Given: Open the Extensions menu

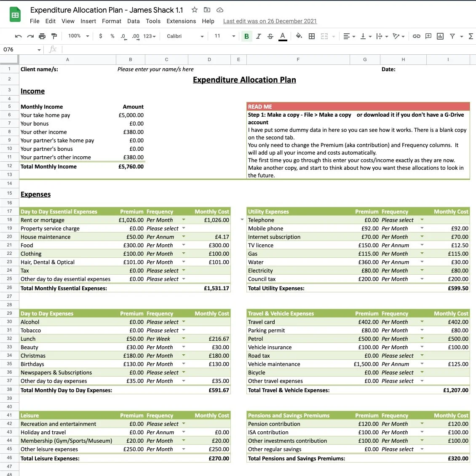Looking at the screenshot, I should (x=181, y=21).
